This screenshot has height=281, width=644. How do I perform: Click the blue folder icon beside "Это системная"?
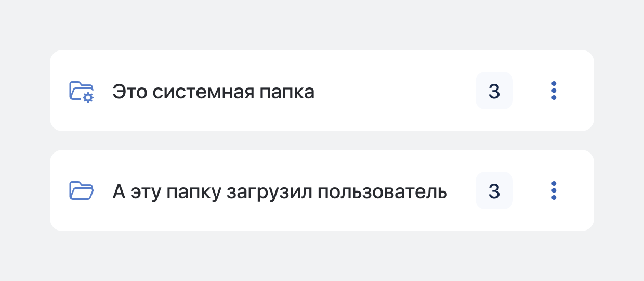click(x=81, y=91)
